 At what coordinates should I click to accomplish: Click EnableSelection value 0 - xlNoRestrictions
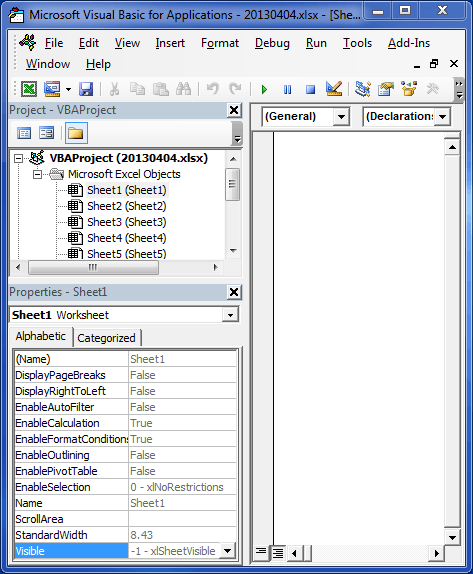pyautogui.click(x=182, y=487)
